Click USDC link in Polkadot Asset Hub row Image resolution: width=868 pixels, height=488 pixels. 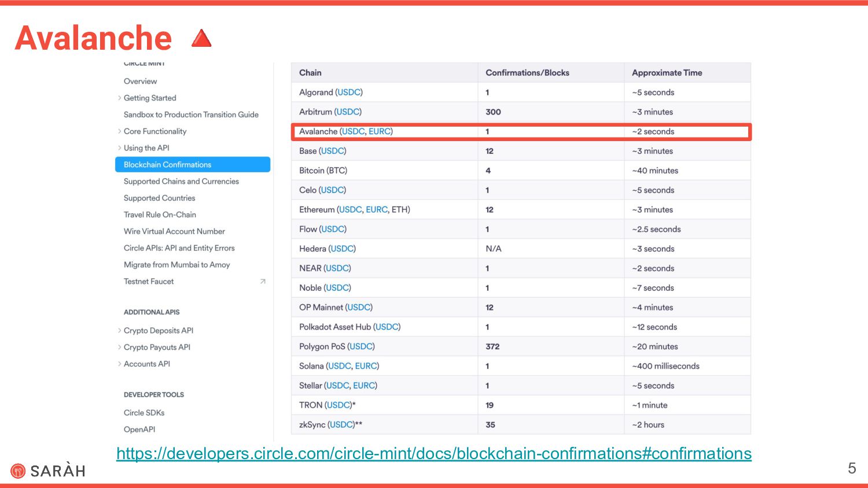pyautogui.click(x=387, y=327)
